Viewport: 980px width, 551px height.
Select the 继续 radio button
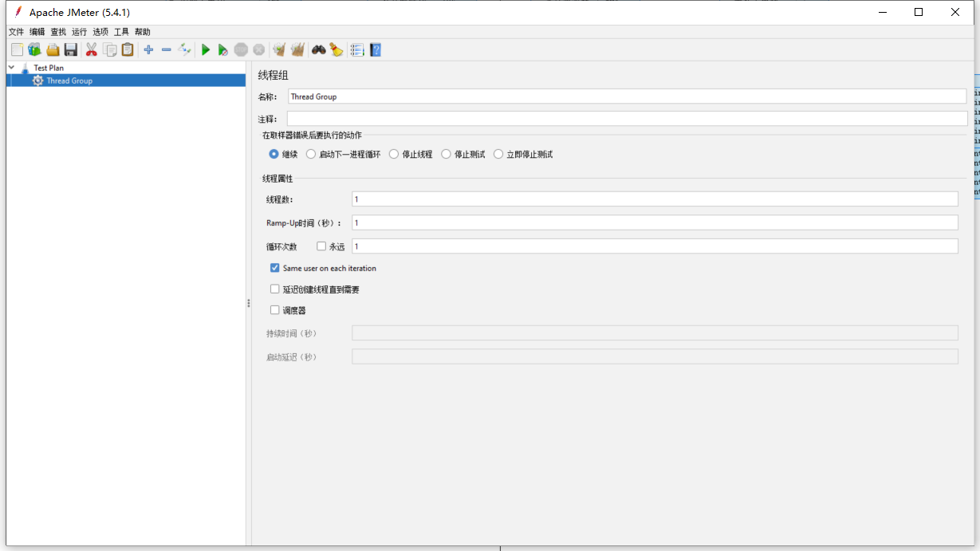pyautogui.click(x=274, y=155)
